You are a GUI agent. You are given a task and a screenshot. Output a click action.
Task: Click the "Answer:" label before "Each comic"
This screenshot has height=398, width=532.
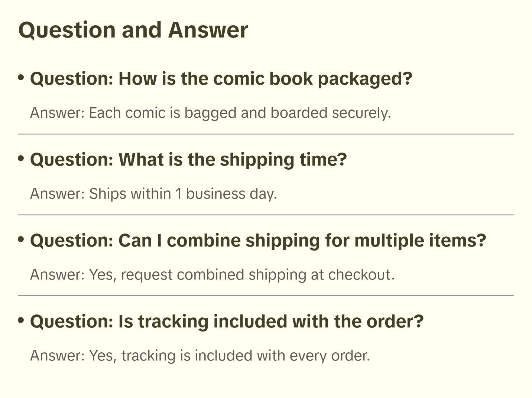coord(58,113)
